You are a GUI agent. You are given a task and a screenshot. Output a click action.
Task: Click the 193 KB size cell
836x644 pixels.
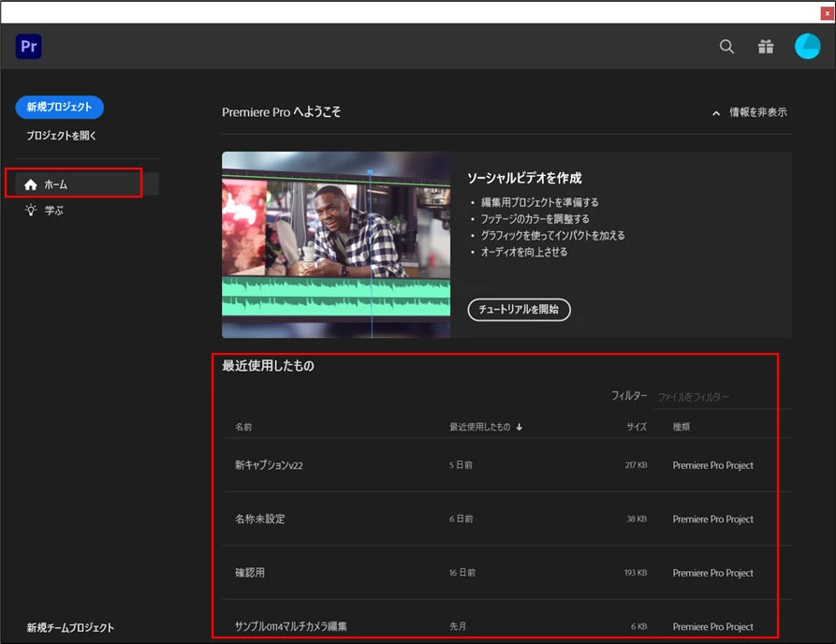[x=636, y=573]
